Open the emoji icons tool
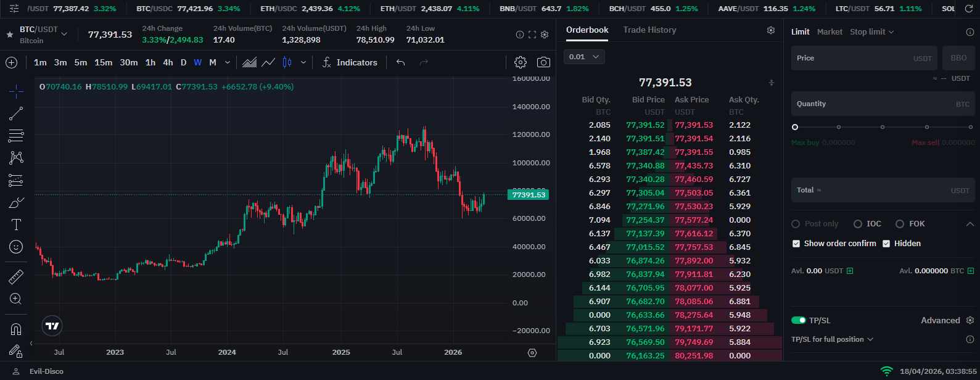Viewport: 980px width, 380px height. point(16,247)
